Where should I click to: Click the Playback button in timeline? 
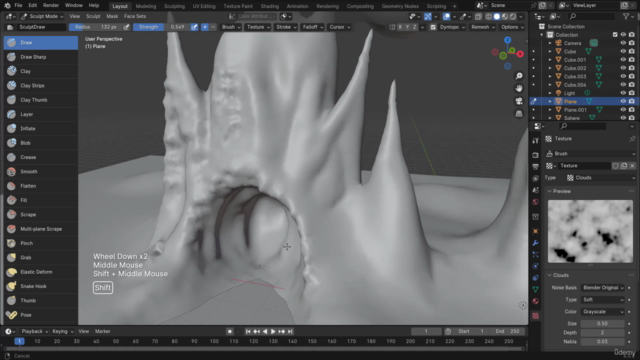[35, 331]
